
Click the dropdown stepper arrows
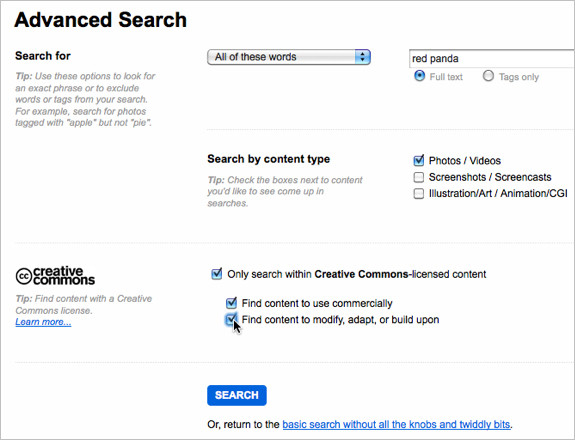tap(363, 57)
